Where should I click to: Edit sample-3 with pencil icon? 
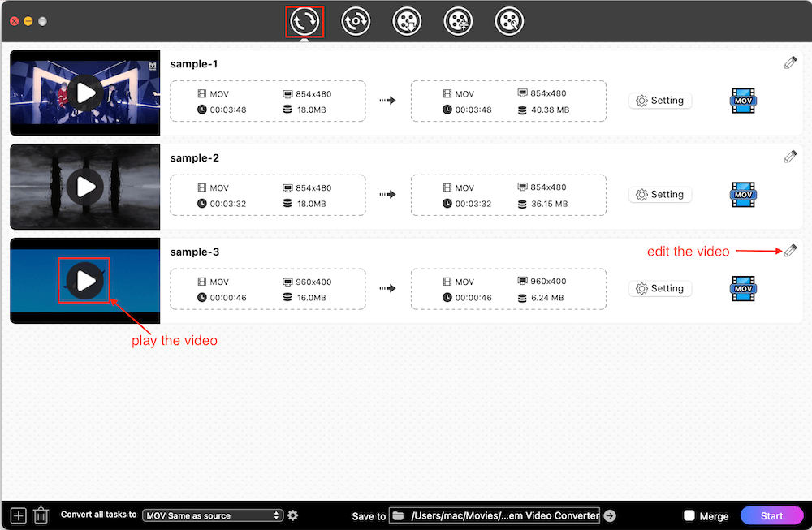coord(790,251)
